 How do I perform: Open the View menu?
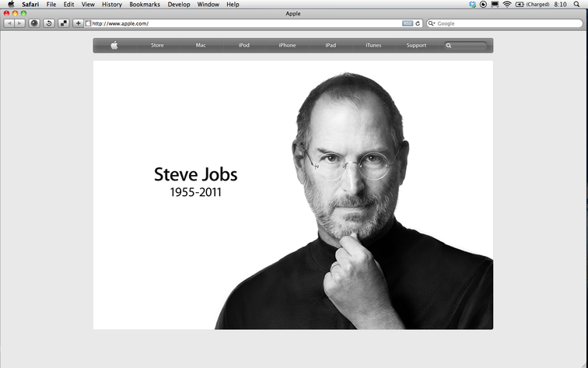pos(88,5)
